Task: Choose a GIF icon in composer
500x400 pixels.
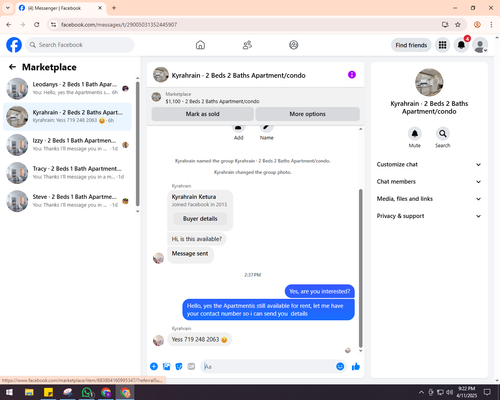Action: click(191, 367)
